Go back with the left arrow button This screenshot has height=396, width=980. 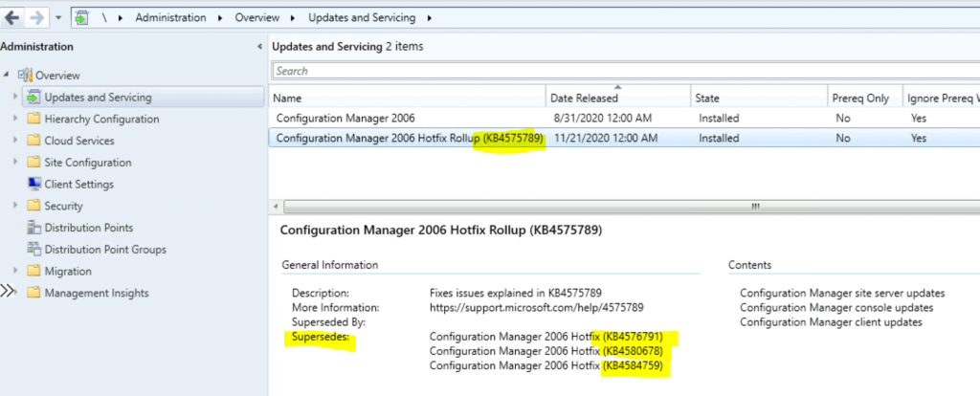(11, 17)
